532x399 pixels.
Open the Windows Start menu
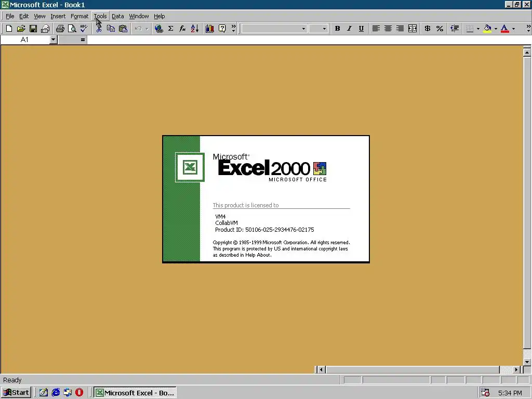pos(16,393)
